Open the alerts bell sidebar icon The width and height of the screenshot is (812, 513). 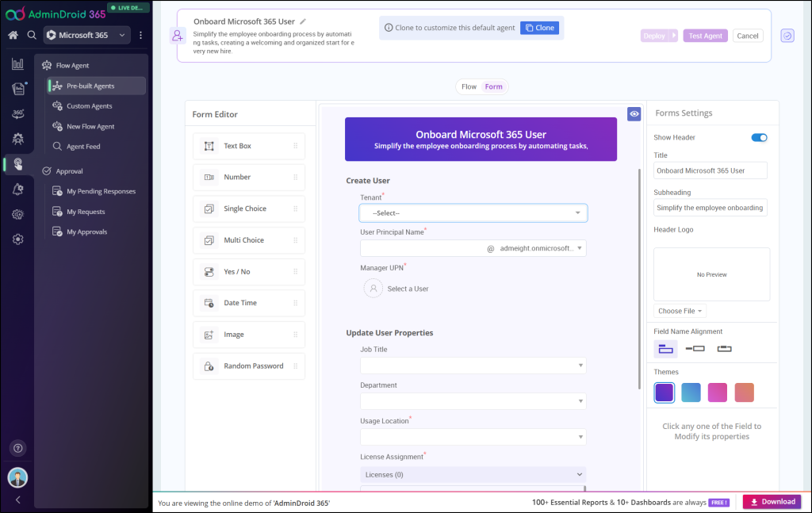tap(17, 190)
